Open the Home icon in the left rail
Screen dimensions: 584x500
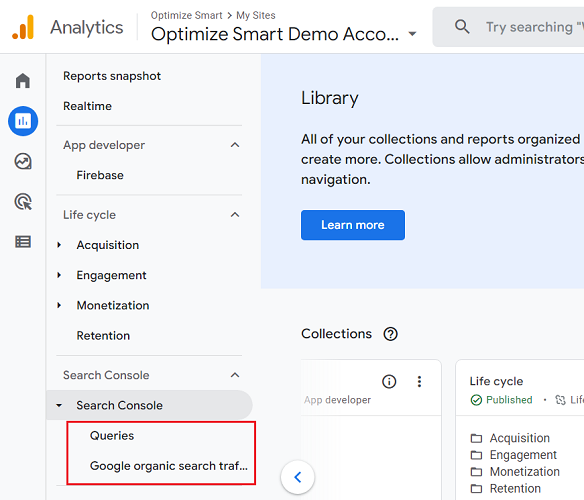tap(23, 80)
